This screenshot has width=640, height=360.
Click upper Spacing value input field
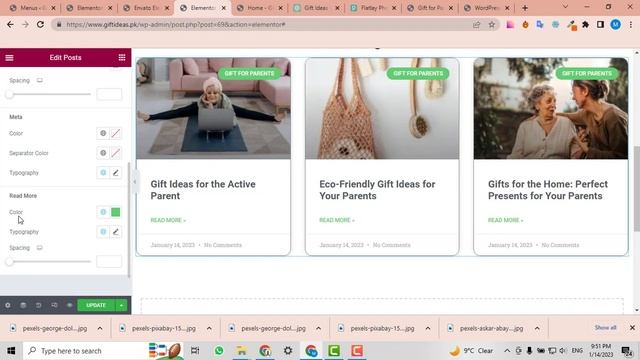click(109, 94)
